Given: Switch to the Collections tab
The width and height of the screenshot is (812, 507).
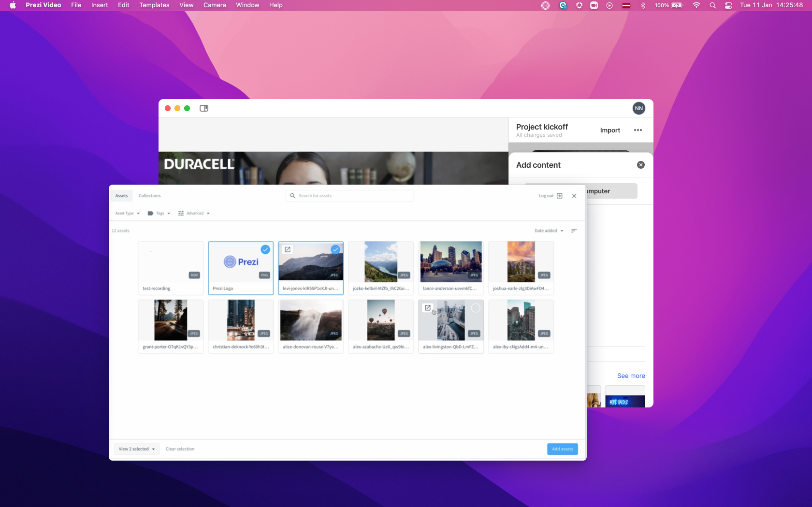Looking at the screenshot, I should pos(149,196).
